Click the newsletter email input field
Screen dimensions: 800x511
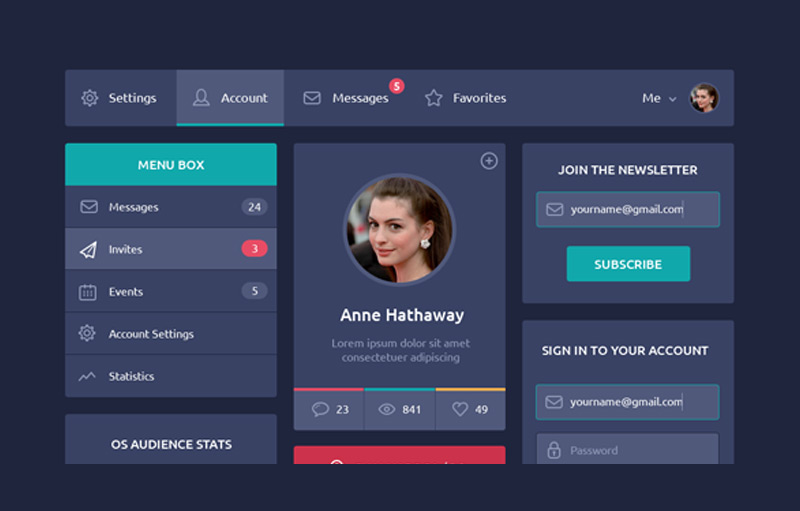point(628,210)
